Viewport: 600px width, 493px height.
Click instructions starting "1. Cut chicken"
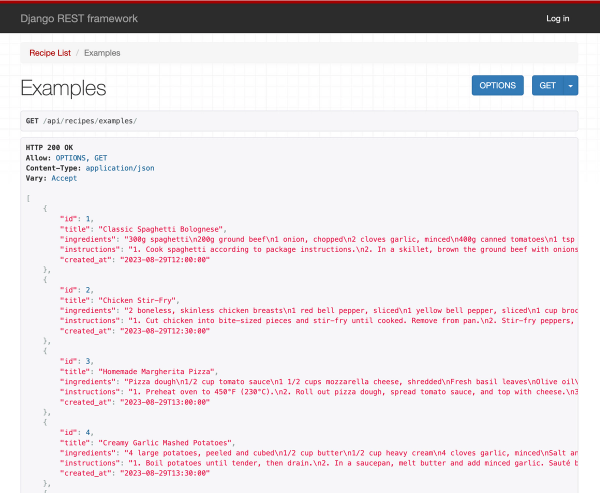click(x=319, y=320)
